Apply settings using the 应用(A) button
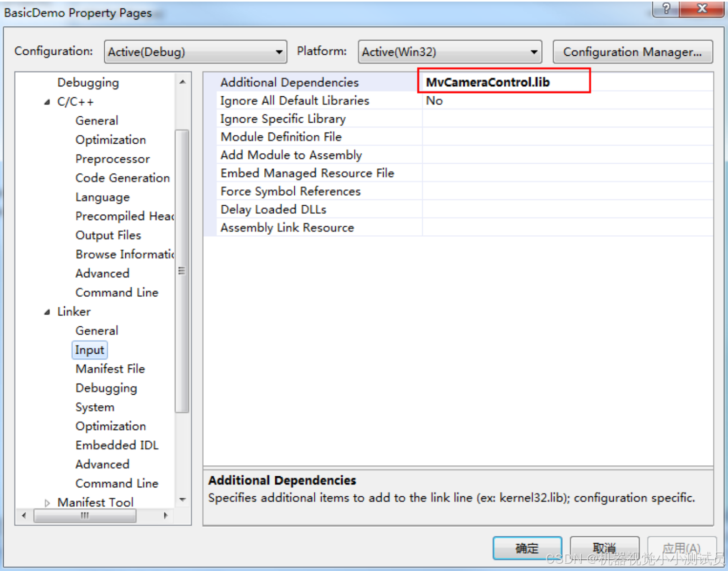Screen dimensions: 728x571 click(682, 548)
